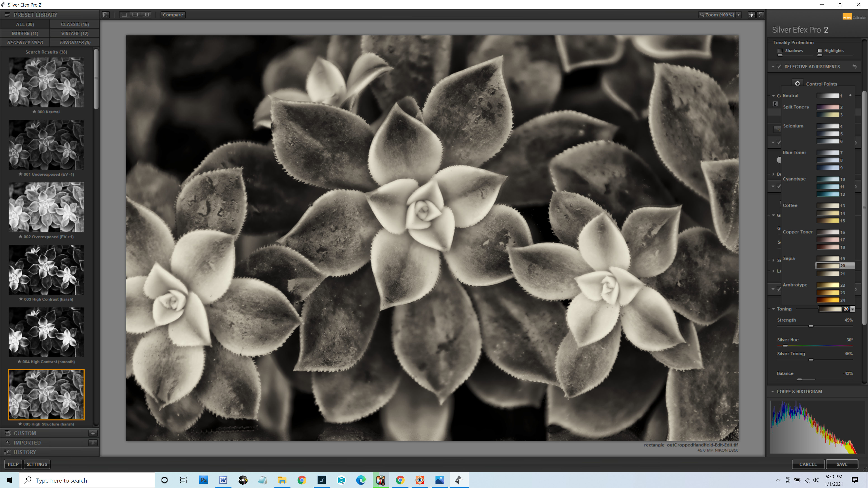Open the Photos app from taskbar
Image resolution: width=868 pixels, height=488 pixels.
click(x=439, y=480)
